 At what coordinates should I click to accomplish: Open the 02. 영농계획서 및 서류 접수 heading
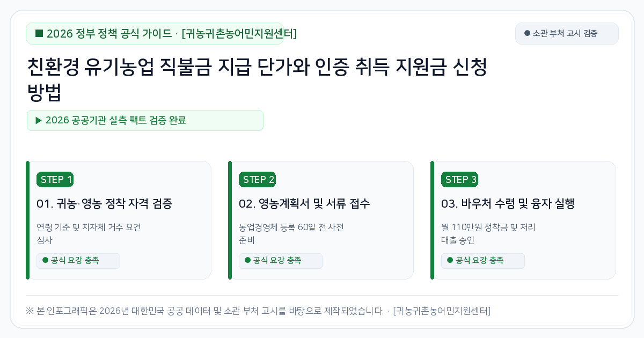point(304,204)
